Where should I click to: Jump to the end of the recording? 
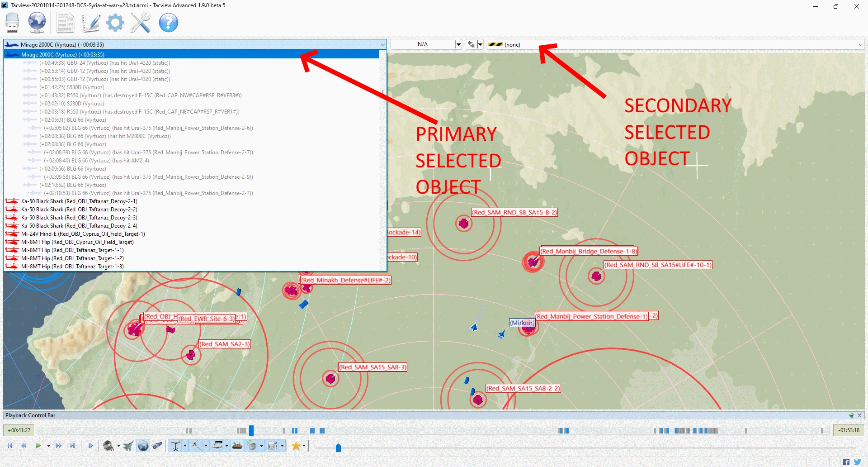tap(72, 446)
